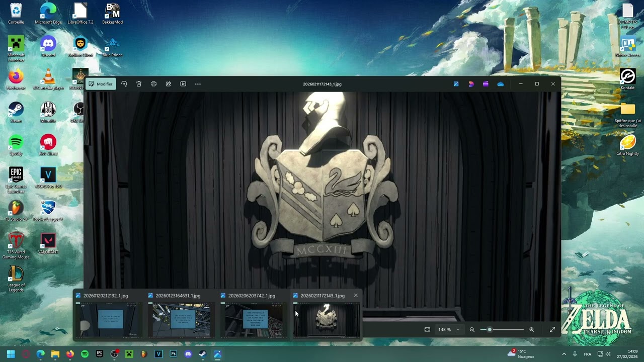Open the Riot Client desktop shortcut
644x362 pixels.
coord(48,145)
